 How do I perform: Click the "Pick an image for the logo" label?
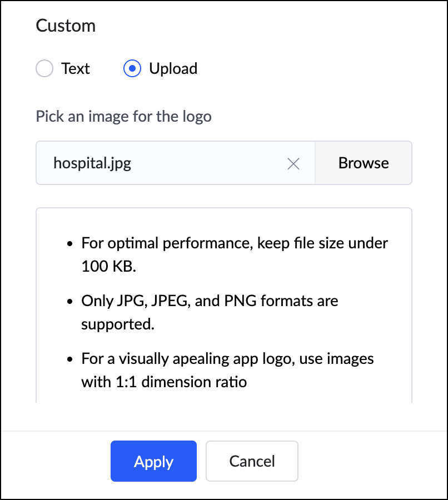pyautogui.click(x=123, y=117)
